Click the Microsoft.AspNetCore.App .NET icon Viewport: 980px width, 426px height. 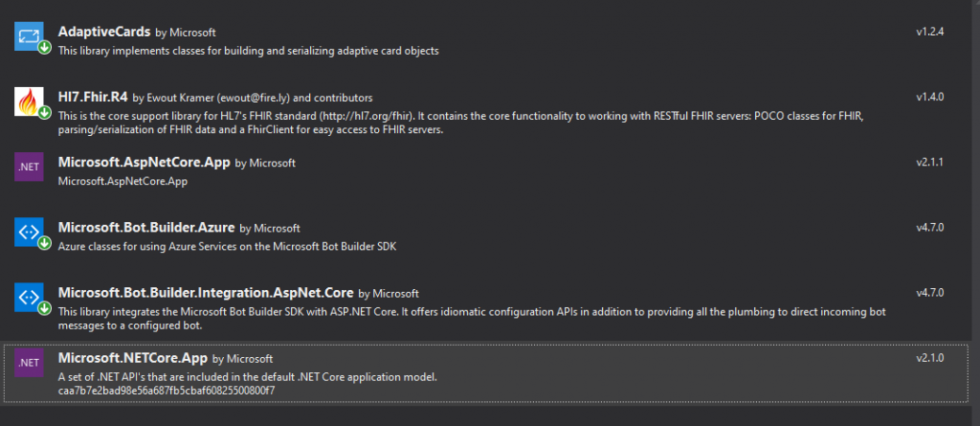coord(29,167)
